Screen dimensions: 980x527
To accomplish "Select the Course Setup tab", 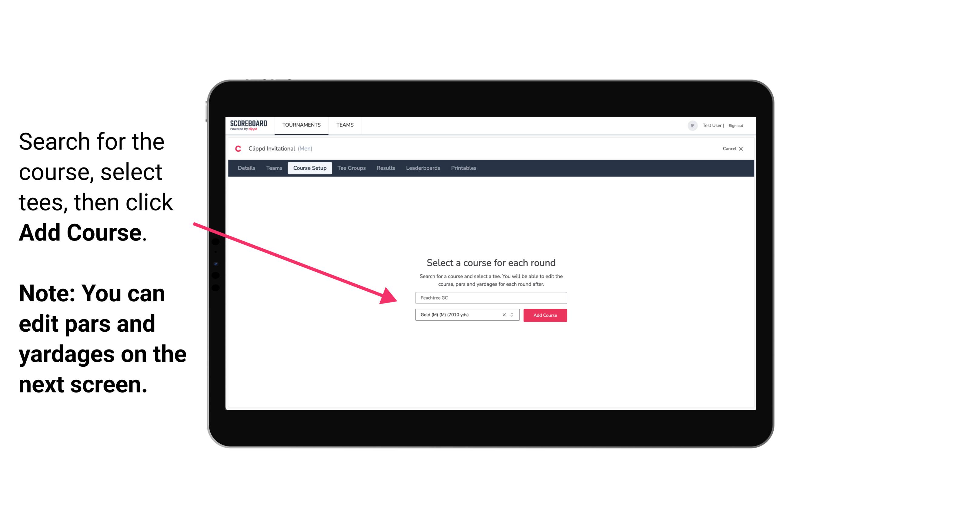I will (x=310, y=168).
